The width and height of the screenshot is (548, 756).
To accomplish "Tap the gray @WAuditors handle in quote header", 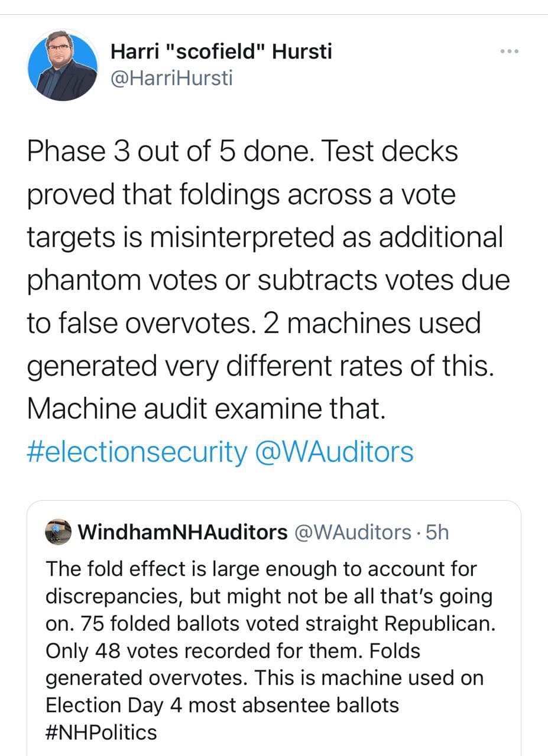I will click(352, 533).
